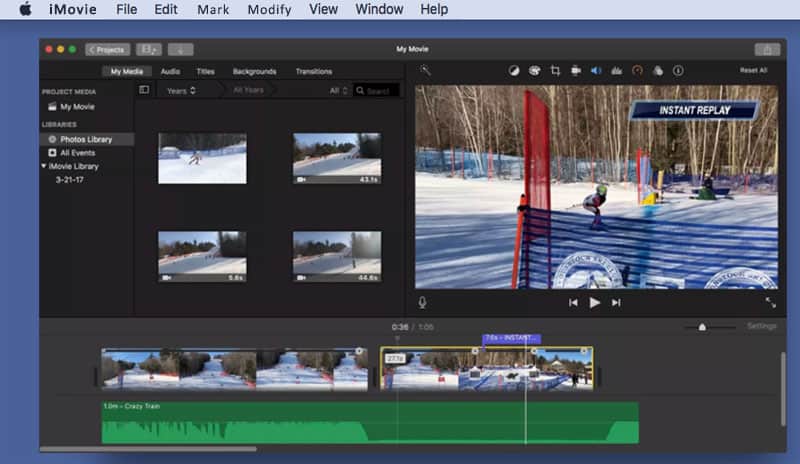The width and height of the screenshot is (800, 464).
Task: Click the vertical timeline scrollbar
Action: click(x=783, y=389)
